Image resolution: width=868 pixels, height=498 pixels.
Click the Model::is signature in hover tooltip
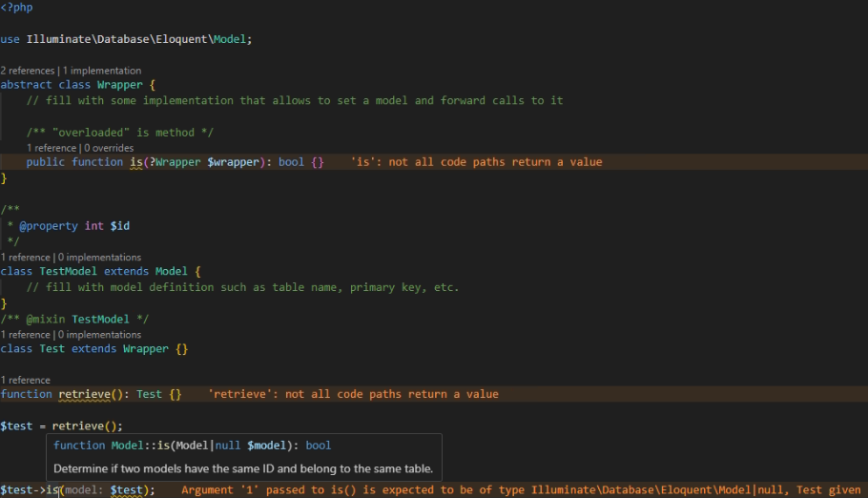192,446
